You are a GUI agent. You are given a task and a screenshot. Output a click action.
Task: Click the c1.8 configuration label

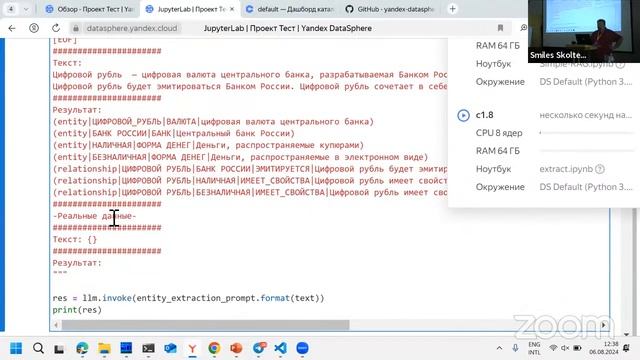tap(484, 115)
